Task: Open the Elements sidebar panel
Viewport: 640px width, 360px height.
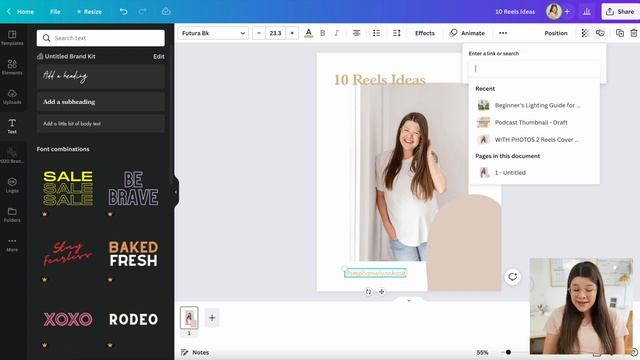Action: (12, 67)
